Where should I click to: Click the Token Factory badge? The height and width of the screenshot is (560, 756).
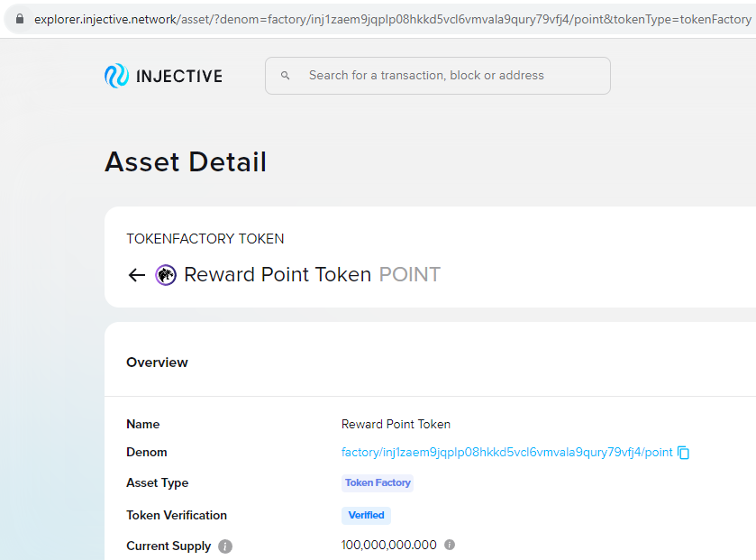[x=378, y=482]
